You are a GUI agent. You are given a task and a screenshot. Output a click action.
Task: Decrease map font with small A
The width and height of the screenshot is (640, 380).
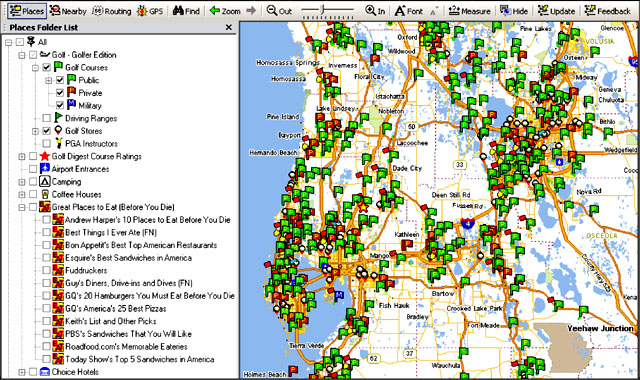[434, 12]
